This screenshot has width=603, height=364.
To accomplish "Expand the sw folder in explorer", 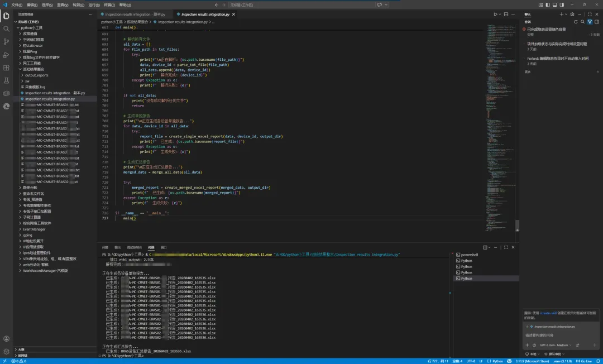I will pyautogui.click(x=27, y=81).
